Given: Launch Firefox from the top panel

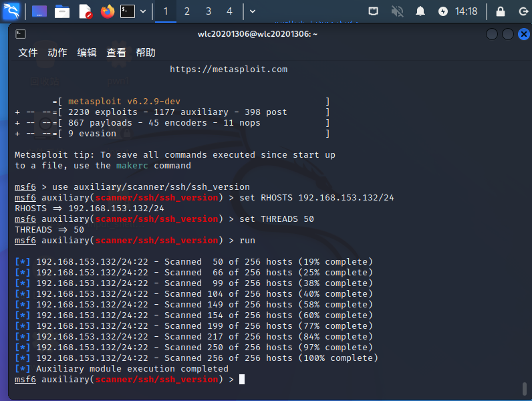Looking at the screenshot, I should (108, 11).
